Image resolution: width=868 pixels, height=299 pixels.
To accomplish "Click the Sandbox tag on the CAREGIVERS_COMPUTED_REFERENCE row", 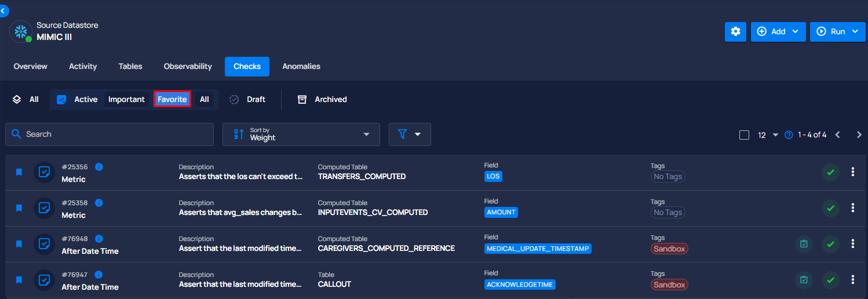I will [669, 249].
